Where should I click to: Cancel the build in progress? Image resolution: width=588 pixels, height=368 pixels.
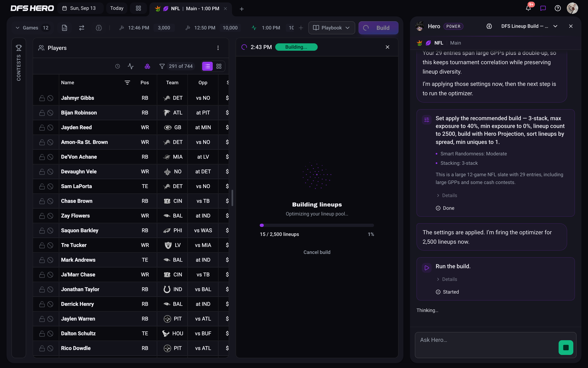[x=317, y=252]
